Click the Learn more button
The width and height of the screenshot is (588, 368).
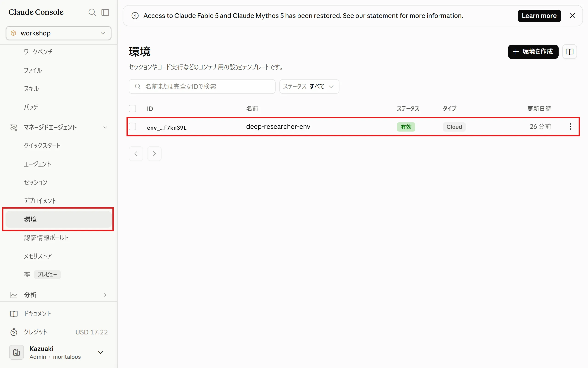coord(539,16)
